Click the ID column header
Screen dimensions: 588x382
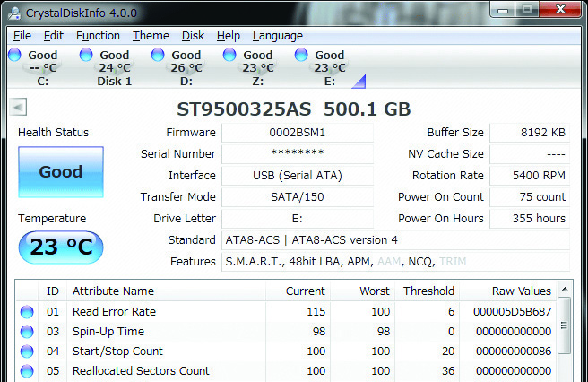tap(53, 291)
